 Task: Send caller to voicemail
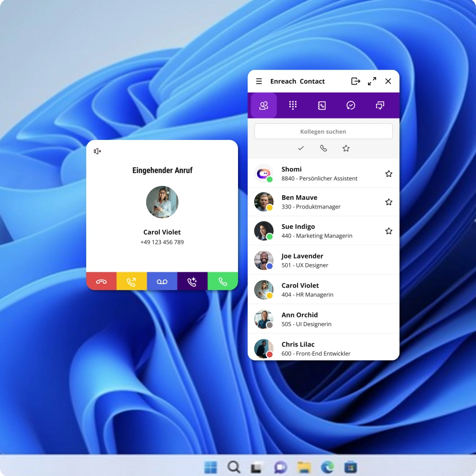tap(162, 281)
